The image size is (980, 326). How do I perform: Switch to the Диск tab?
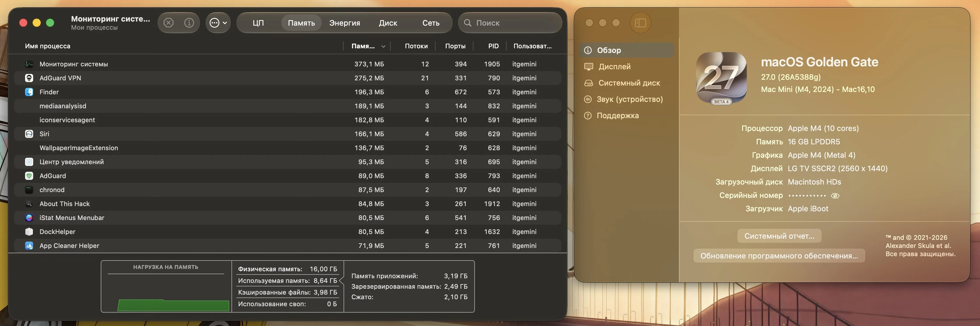tap(388, 23)
